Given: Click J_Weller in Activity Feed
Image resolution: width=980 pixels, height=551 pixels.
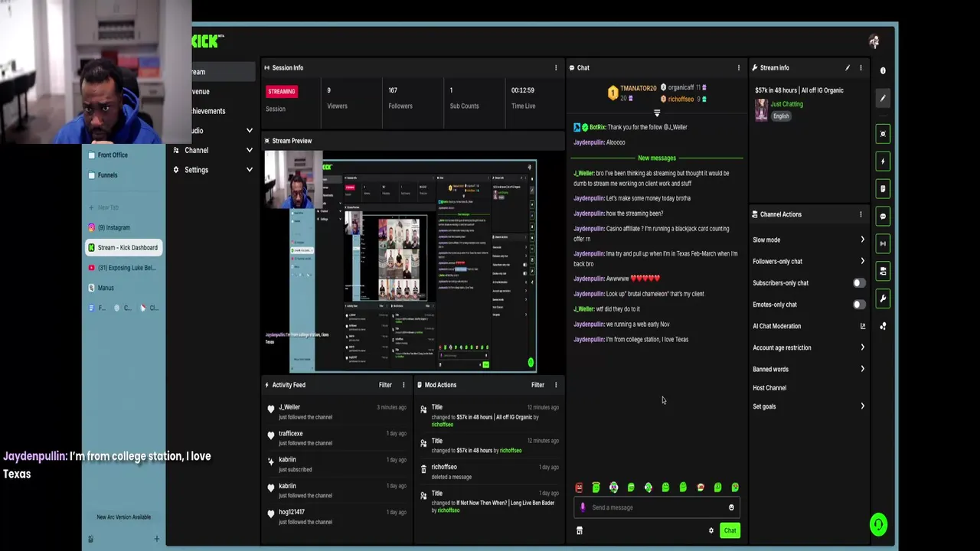Looking at the screenshot, I should tap(289, 407).
